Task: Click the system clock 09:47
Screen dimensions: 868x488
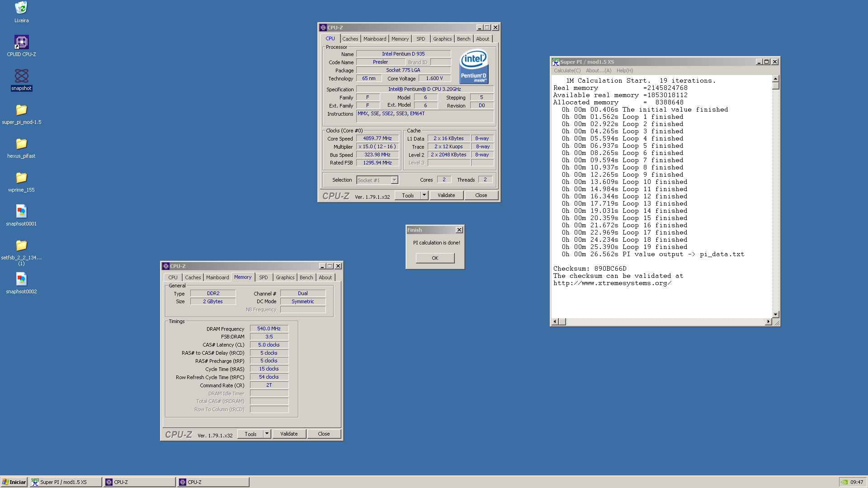Action: (857, 482)
